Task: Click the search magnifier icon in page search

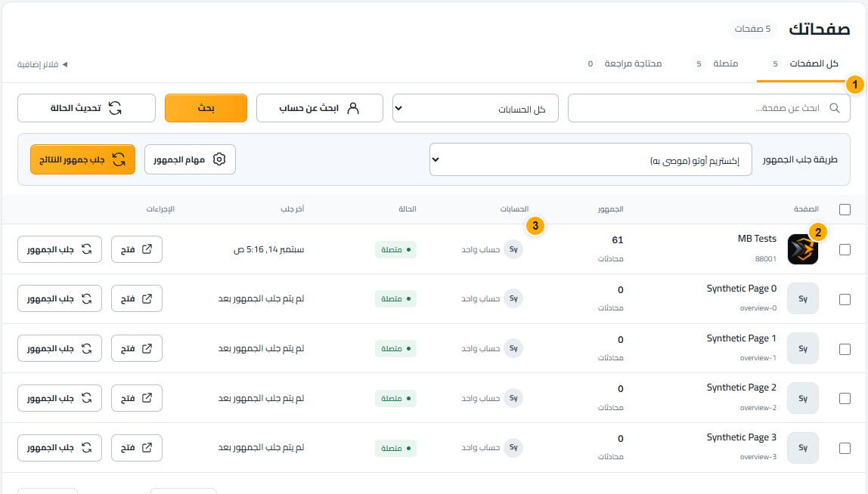Action: click(x=834, y=108)
